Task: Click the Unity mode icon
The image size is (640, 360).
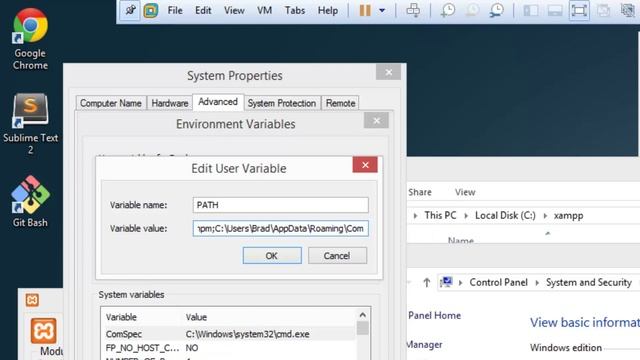Action: (x=604, y=11)
